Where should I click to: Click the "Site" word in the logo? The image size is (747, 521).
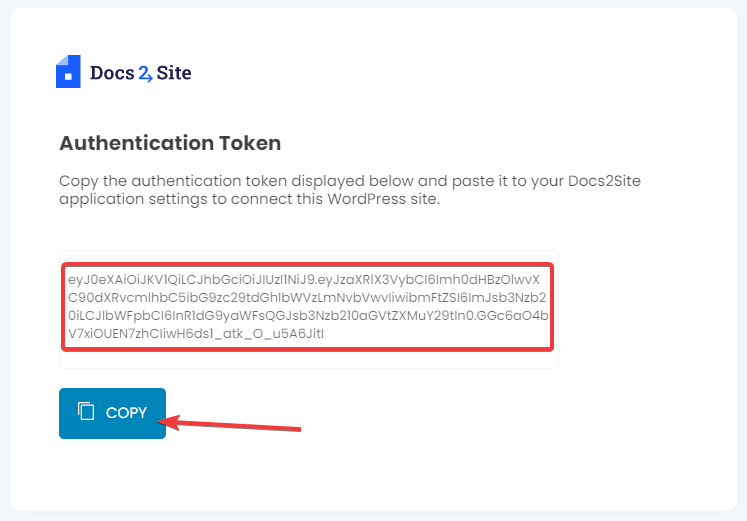pos(174,72)
